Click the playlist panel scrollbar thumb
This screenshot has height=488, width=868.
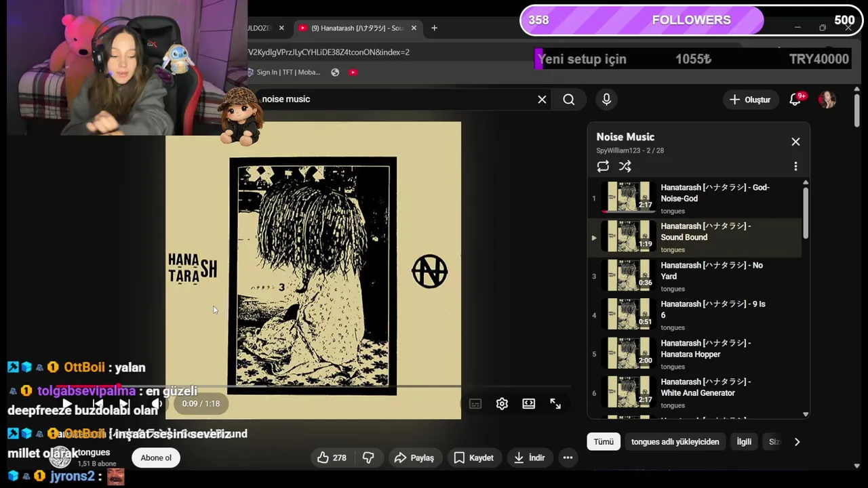coord(806,211)
